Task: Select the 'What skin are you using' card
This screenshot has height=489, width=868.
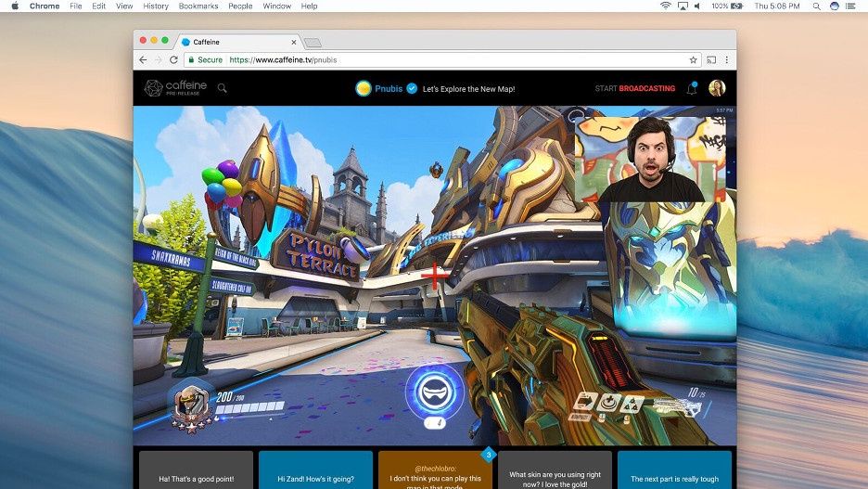Action: (x=555, y=470)
